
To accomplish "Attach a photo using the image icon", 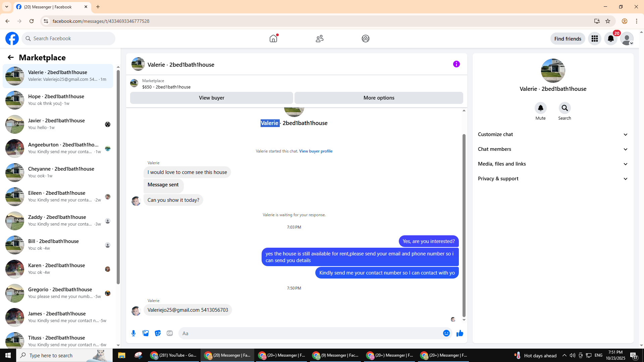I will click(x=146, y=333).
